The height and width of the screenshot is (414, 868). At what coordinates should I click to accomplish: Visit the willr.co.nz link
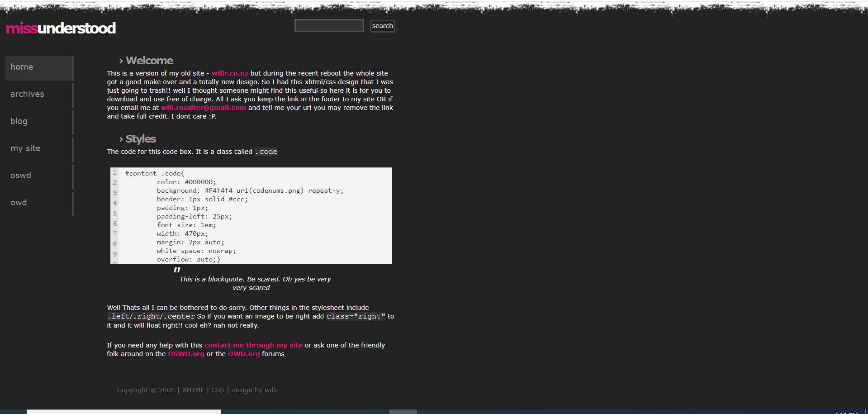(x=230, y=73)
